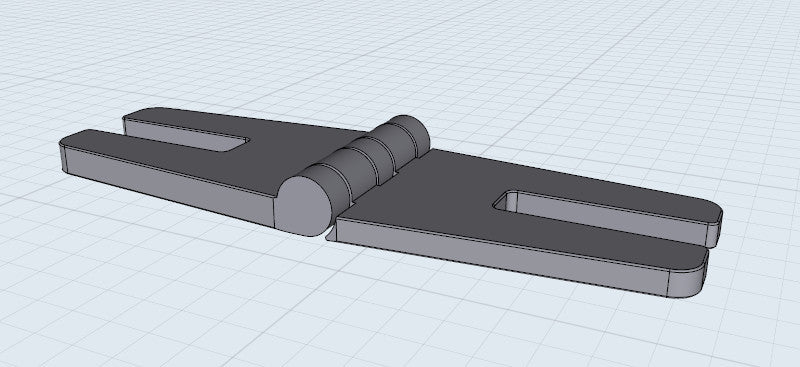This screenshot has height=367, width=800.
Task: Select front side face of left leaf
Action: (168, 184)
